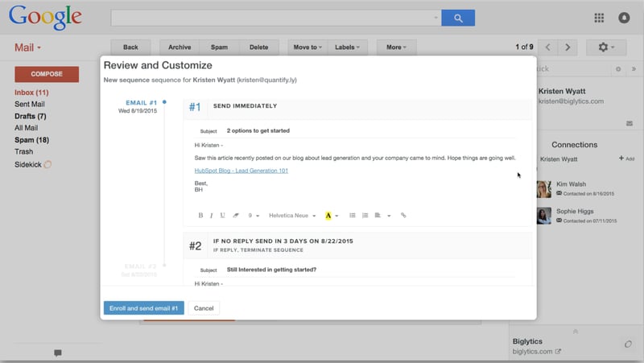The image size is (644, 363).
Task: Insert a link using the chain icon
Action: [403, 215]
